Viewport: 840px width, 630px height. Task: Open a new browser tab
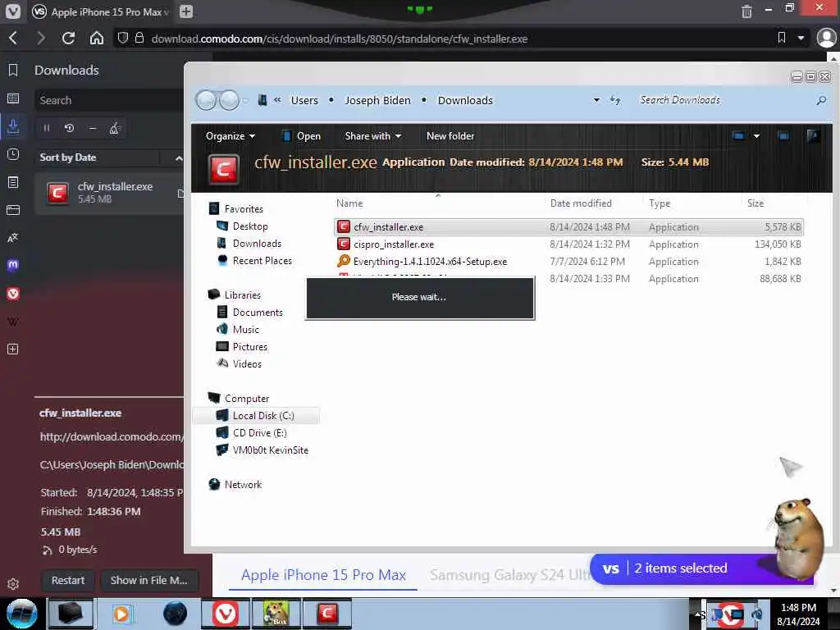pyautogui.click(x=186, y=11)
